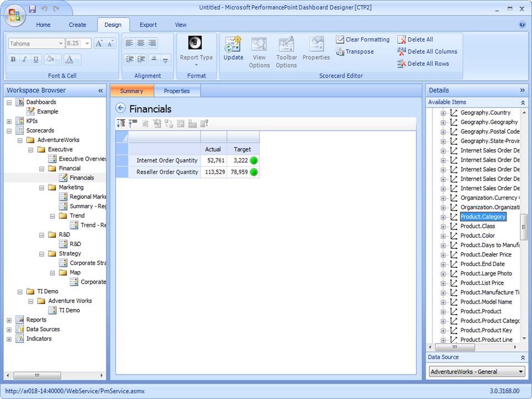532x399 pixels.
Task: Switch to the Home ribbon tab
Action: click(43, 25)
